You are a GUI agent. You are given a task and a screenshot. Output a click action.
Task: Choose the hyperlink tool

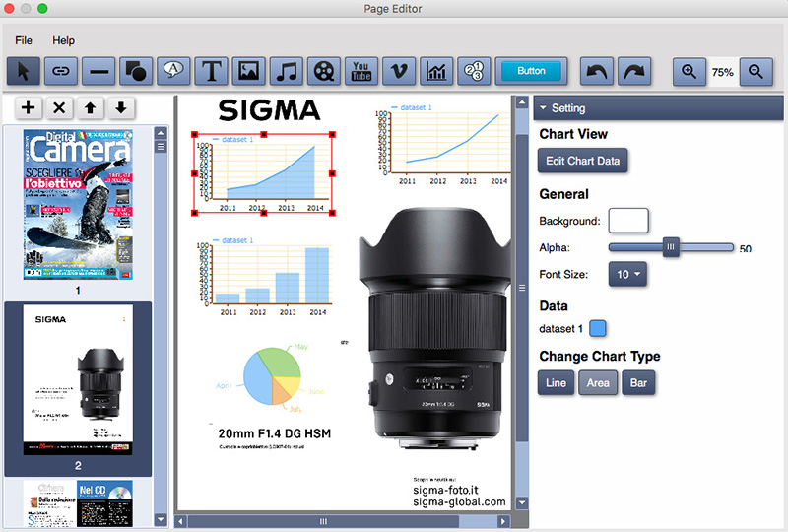61,71
